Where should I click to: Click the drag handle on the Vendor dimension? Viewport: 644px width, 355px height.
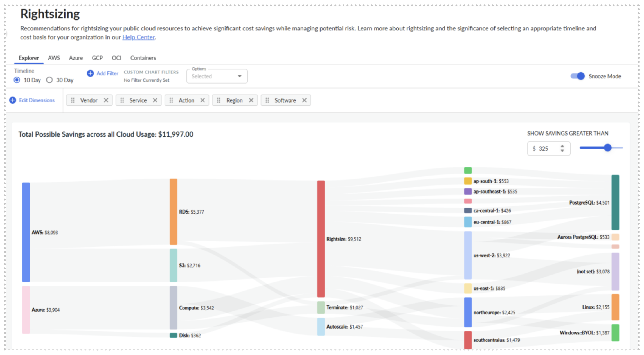coord(73,100)
